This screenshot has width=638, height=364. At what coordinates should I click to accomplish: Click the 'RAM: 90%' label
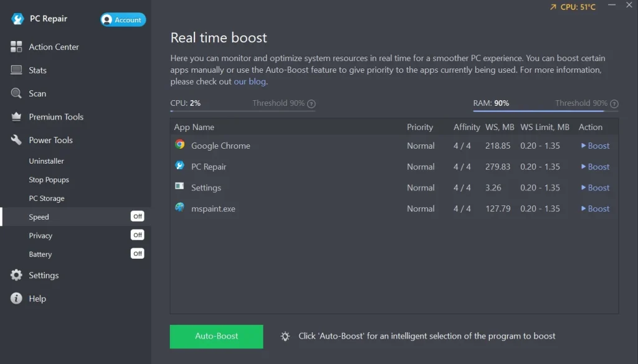click(x=491, y=103)
